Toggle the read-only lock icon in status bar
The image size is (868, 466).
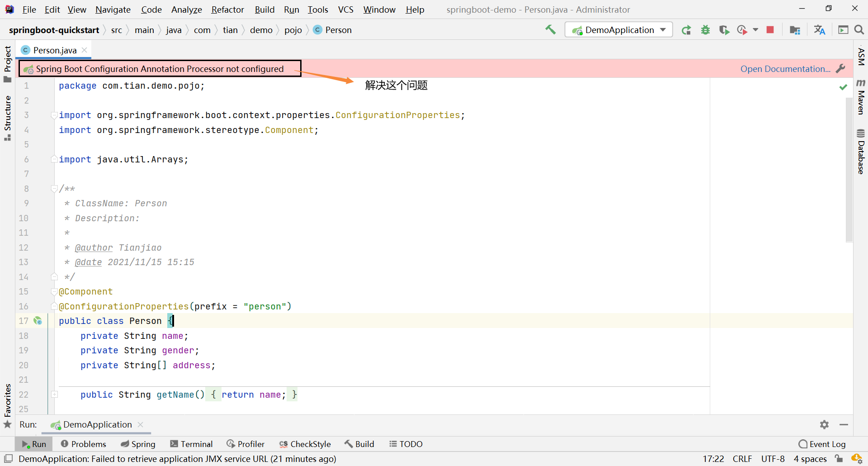click(x=839, y=459)
